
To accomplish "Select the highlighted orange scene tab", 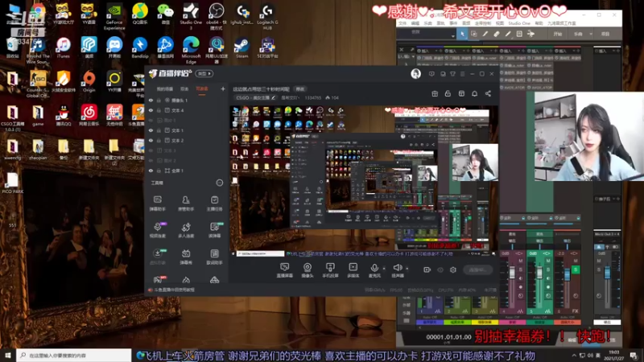I will tap(202, 89).
